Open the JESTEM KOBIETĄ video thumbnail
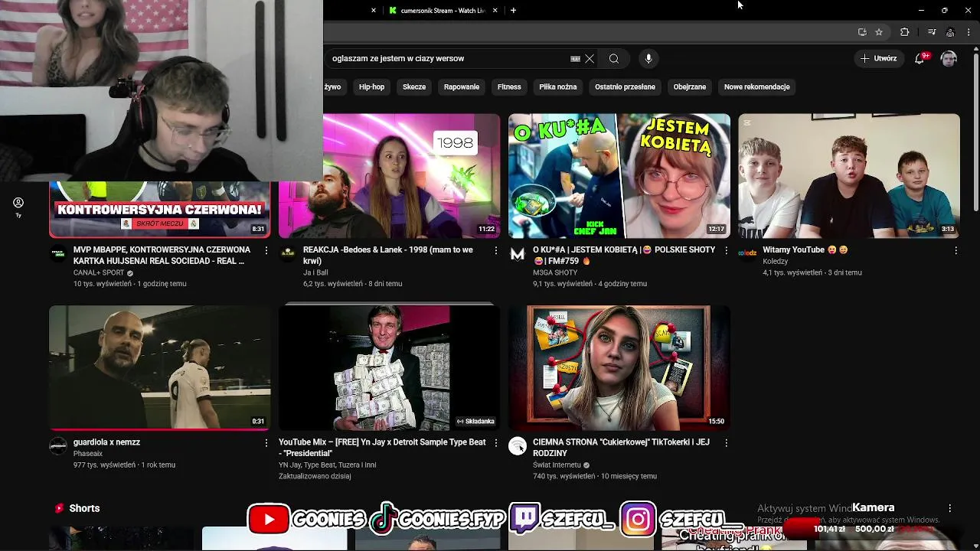The height and width of the screenshot is (551, 980). click(619, 176)
